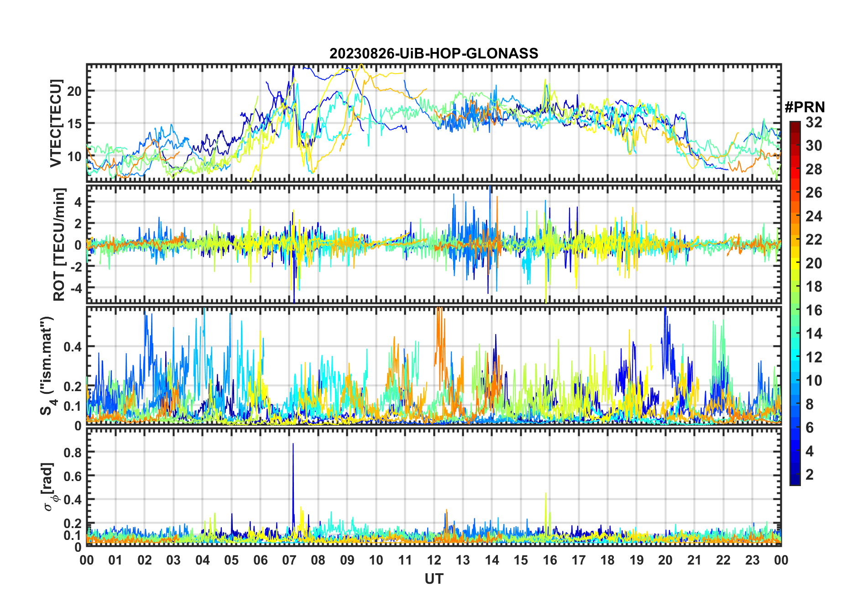Click the 22 tick on the PRN colorbar

coord(814,240)
